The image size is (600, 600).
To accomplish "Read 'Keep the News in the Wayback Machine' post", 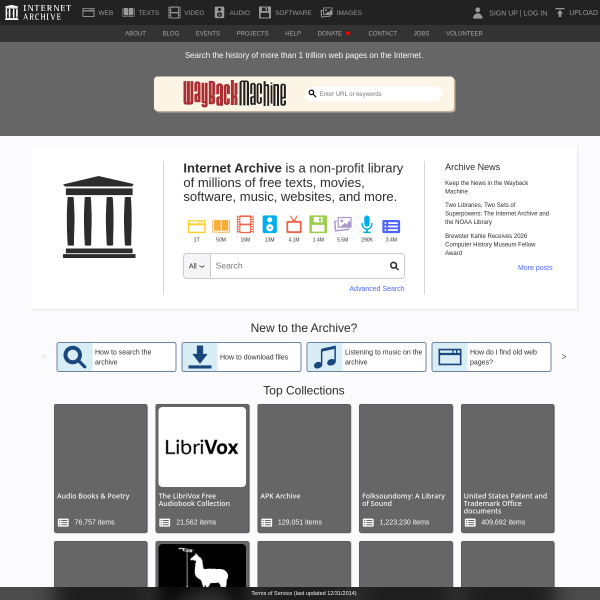I will click(x=486, y=187).
